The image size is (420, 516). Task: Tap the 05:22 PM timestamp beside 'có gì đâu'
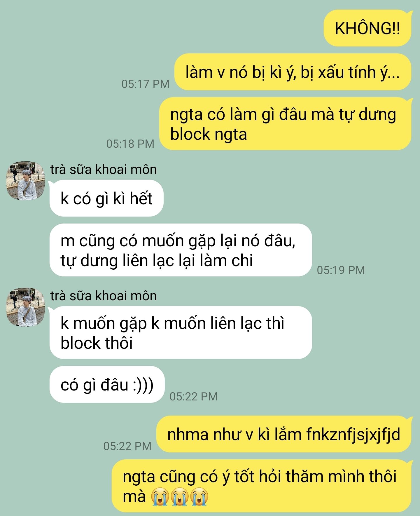[x=194, y=397]
